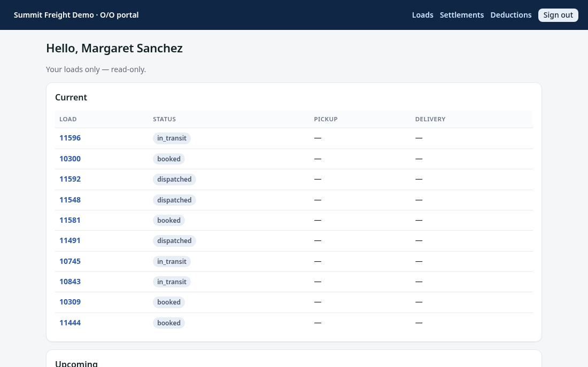Open load 10300
This screenshot has width=588, height=367.
[x=70, y=159]
